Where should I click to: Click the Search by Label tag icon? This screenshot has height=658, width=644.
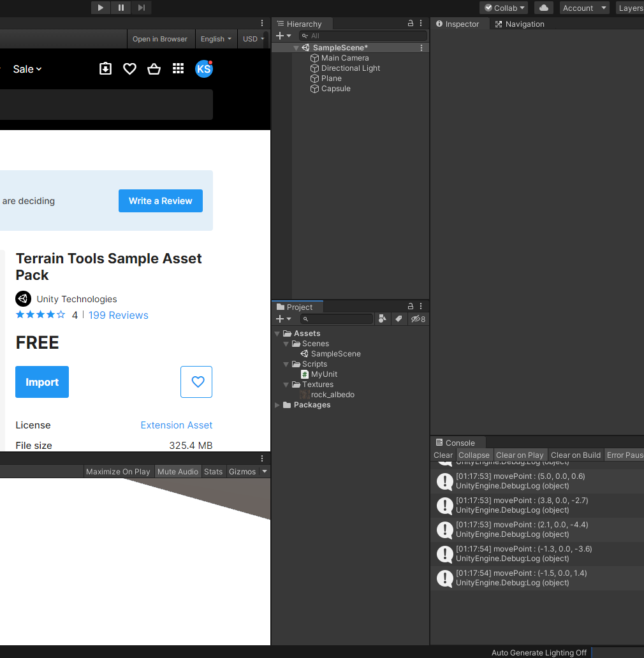click(x=399, y=319)
